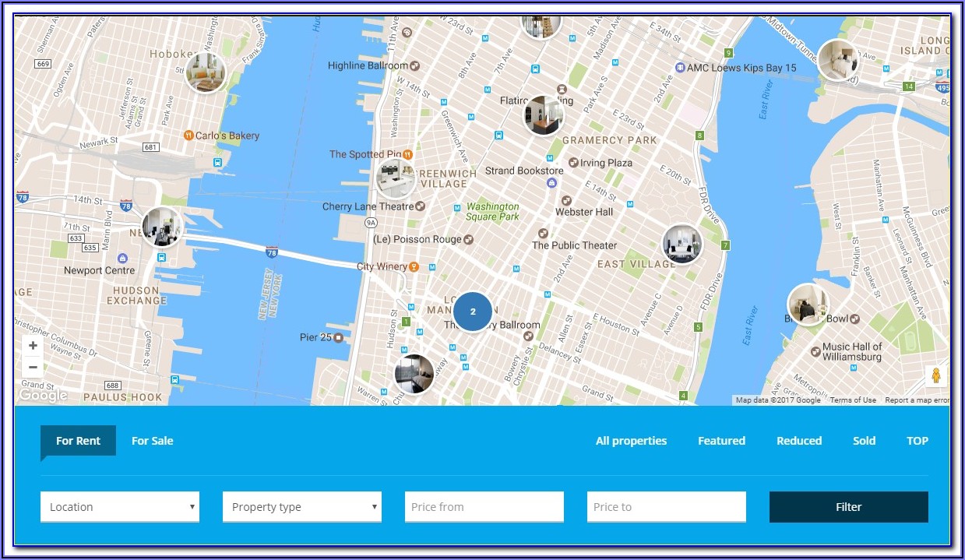Switch to the For Sale tab
Screen dimensions: 965x560
click(x=152, y=441)
